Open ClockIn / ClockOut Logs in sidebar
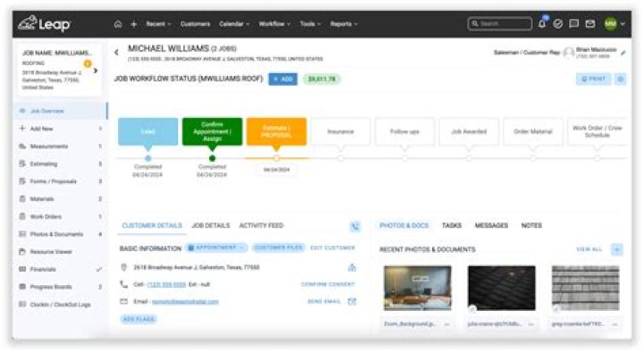 point(61,305)
